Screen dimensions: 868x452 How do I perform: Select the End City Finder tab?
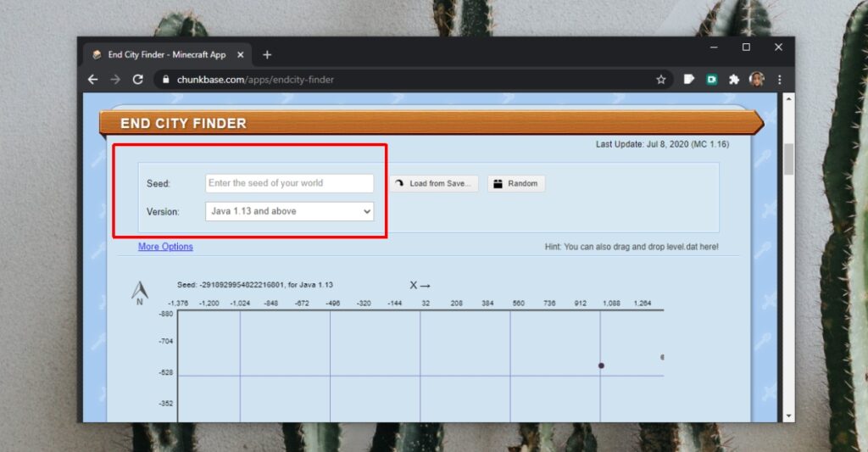coord(165,55)
